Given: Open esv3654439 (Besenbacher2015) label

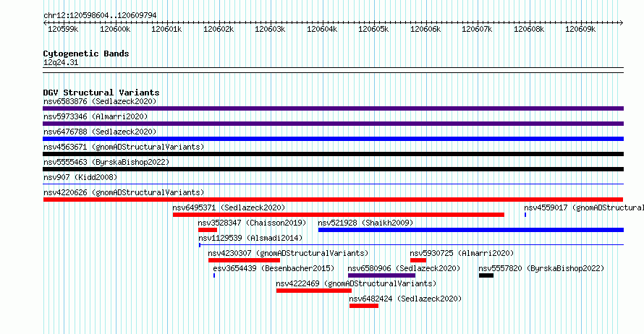Looking at the screenshot, I should point(274,268).
